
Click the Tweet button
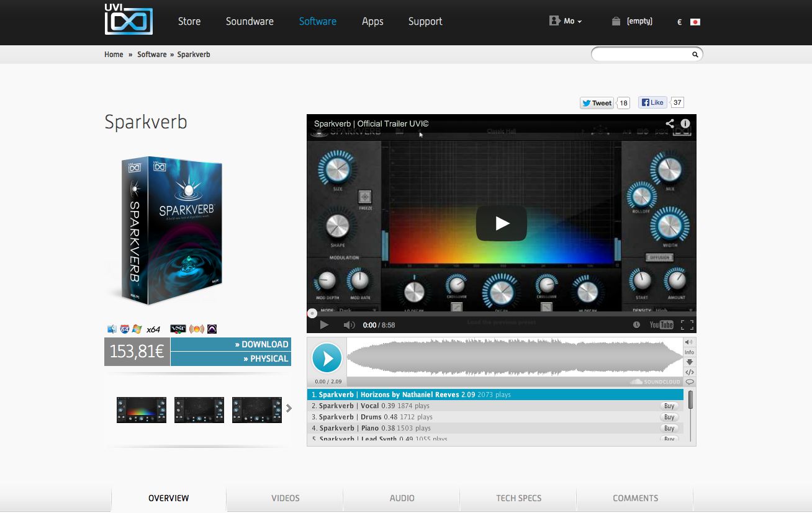pos(597,103)
